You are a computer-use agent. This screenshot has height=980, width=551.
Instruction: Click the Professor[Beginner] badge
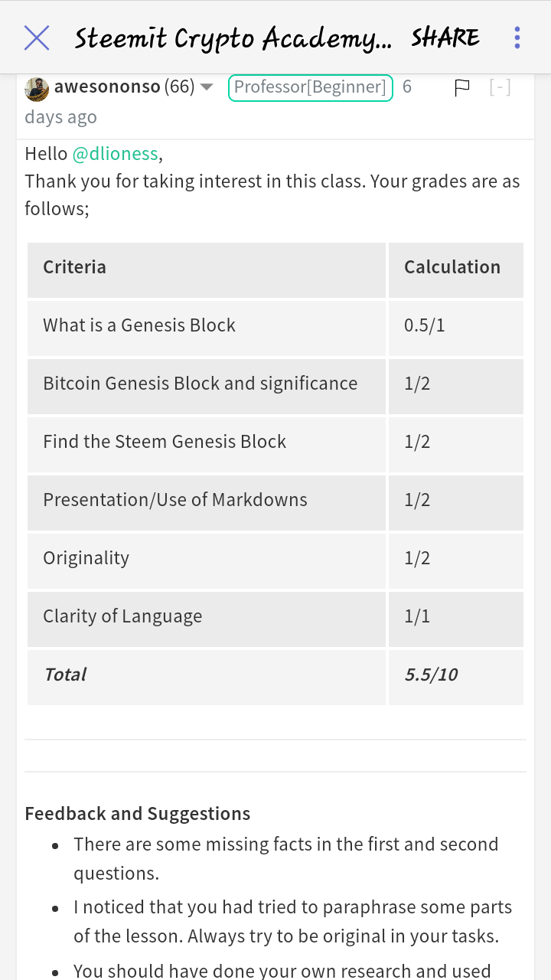310,87
